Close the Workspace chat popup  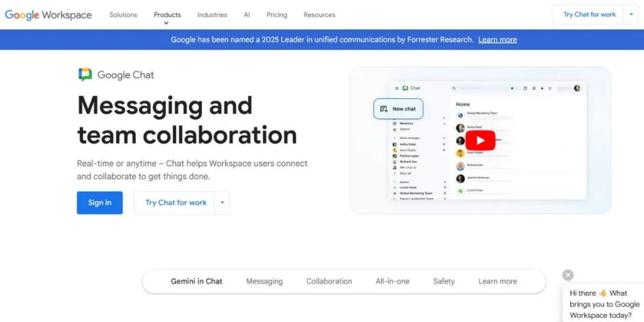pos(568,275)
